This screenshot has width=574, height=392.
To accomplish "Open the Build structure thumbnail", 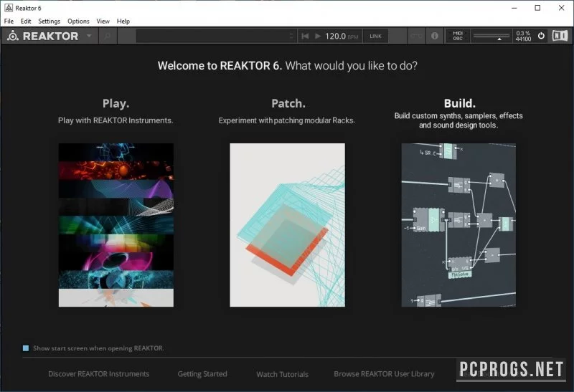I will pyautogui.click(x=458, y=225).
